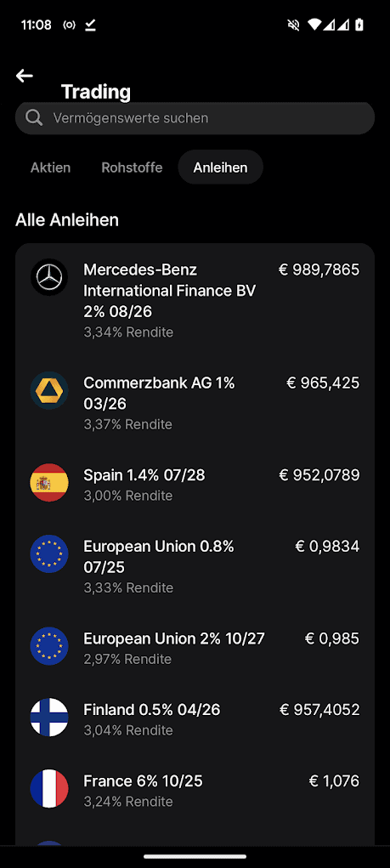Select the Anleihen tab
390x868 pixels.
tap(220, 167)
